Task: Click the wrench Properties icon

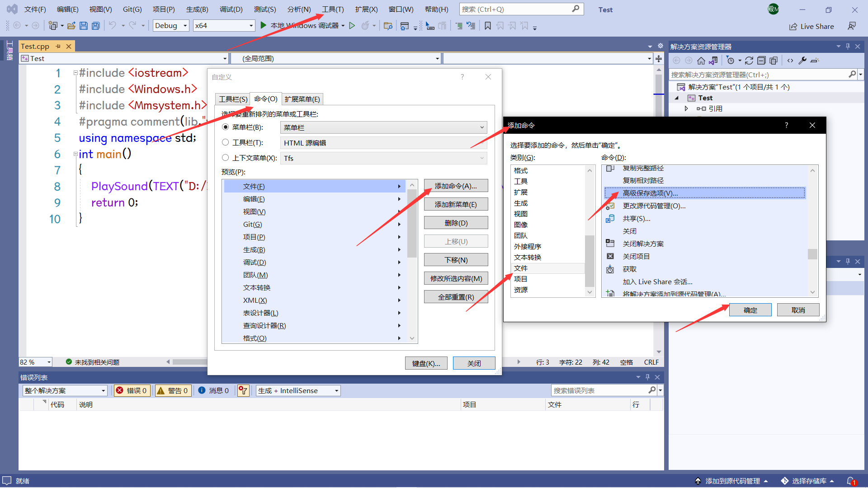Action: coord(802,61)
